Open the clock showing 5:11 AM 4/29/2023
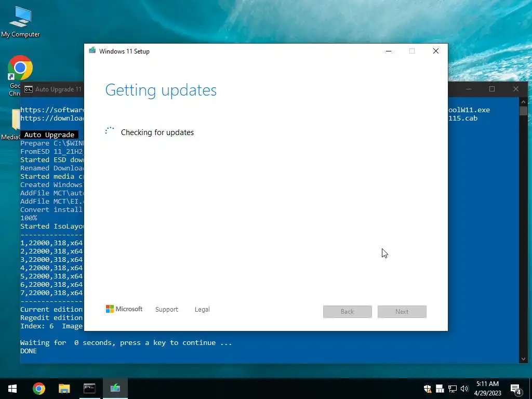The image size is (532, 399). [487, 389]
